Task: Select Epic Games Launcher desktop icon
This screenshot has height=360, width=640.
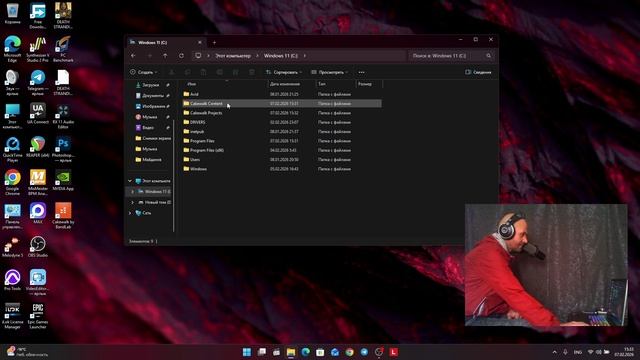Action: click(38, 316)
